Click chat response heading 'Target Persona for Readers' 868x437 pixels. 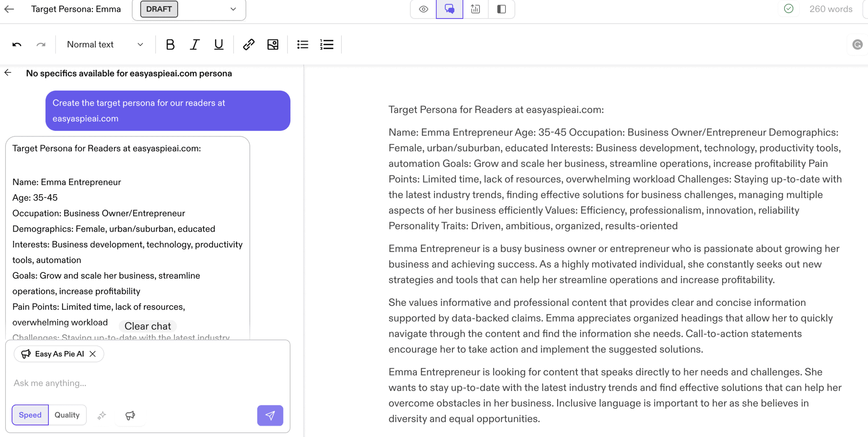pos(107,149)
